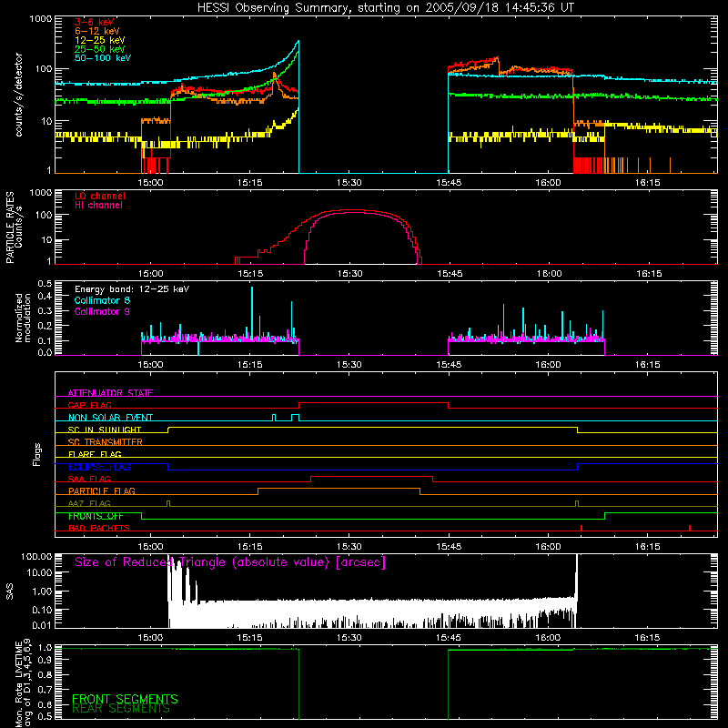Click the "Normalized modulation" axis label
The width and height of the screenshot is (728, 728).
(x=23, y=318)
